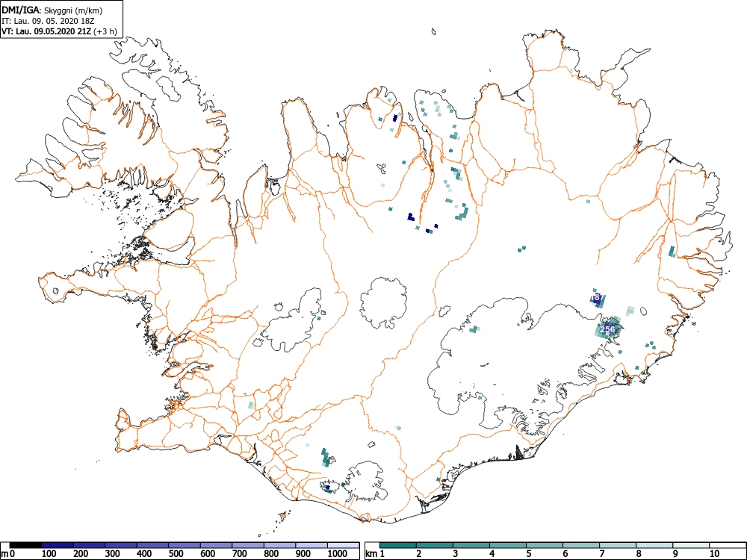
Task: Click the '7' label in kilometers legend
Action: [x=601, y=554]
